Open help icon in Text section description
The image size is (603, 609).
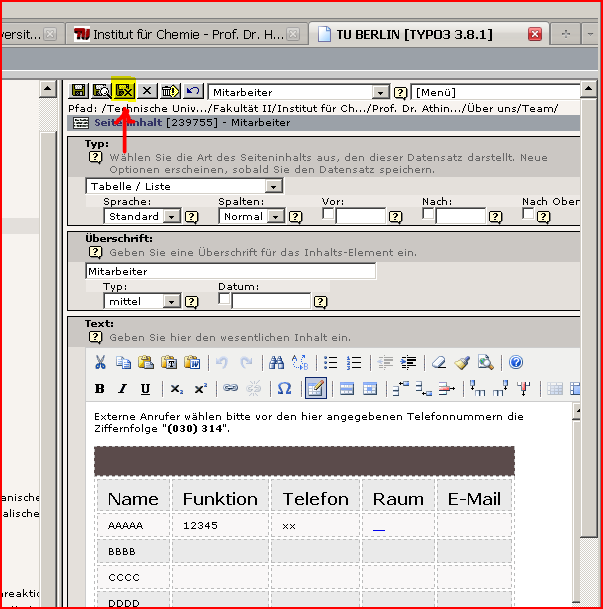pyautogui.click(x=96, y=337)
